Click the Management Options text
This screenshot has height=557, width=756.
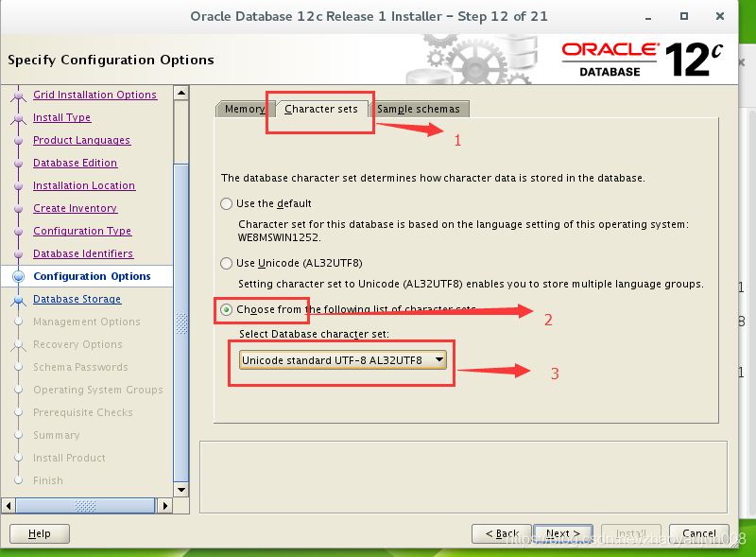(x=87, y=322)
